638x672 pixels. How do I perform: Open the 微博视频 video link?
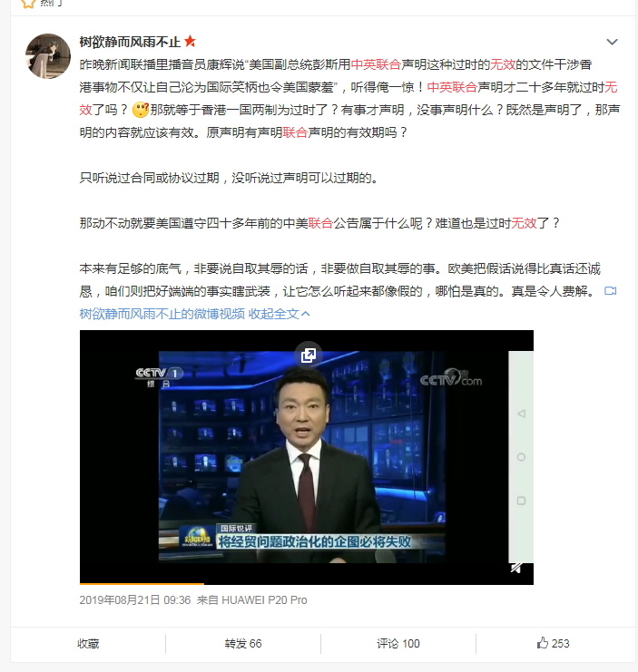pos(162,314)
